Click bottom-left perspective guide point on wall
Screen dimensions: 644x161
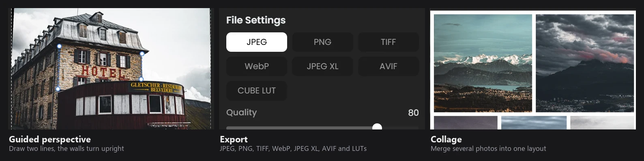pos(58,89)
